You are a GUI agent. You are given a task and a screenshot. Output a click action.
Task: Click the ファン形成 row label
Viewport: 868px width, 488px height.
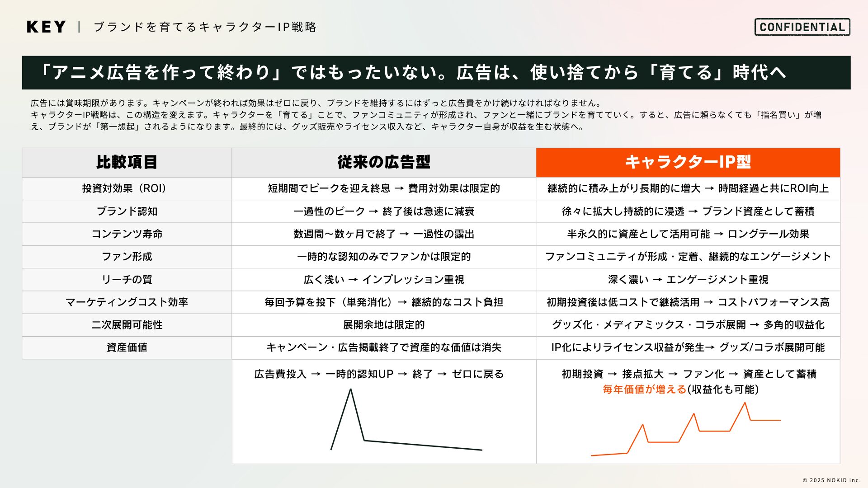point(127,257)
